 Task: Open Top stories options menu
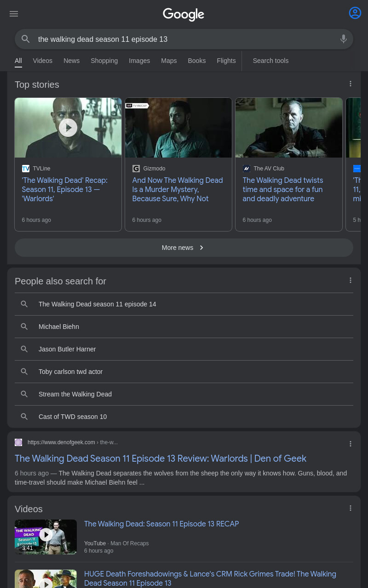pyautogui.click(x=351, y=84)
